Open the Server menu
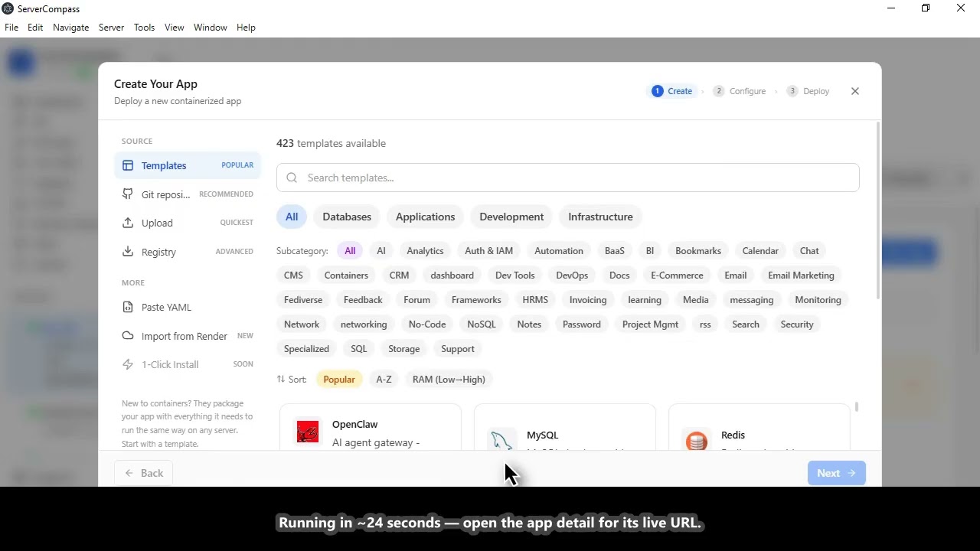The image size is (980, 551). pyautogui.click(x=111, y=28)
